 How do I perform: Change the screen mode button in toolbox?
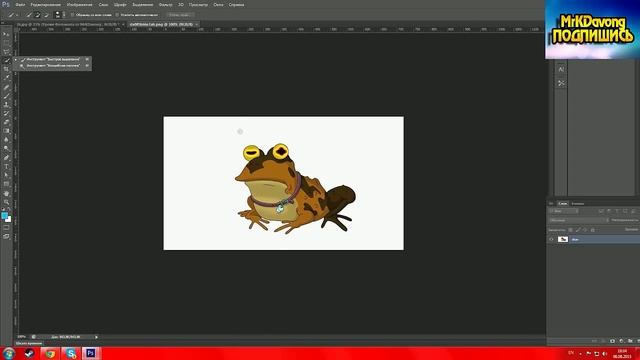[x=6, y=236]
